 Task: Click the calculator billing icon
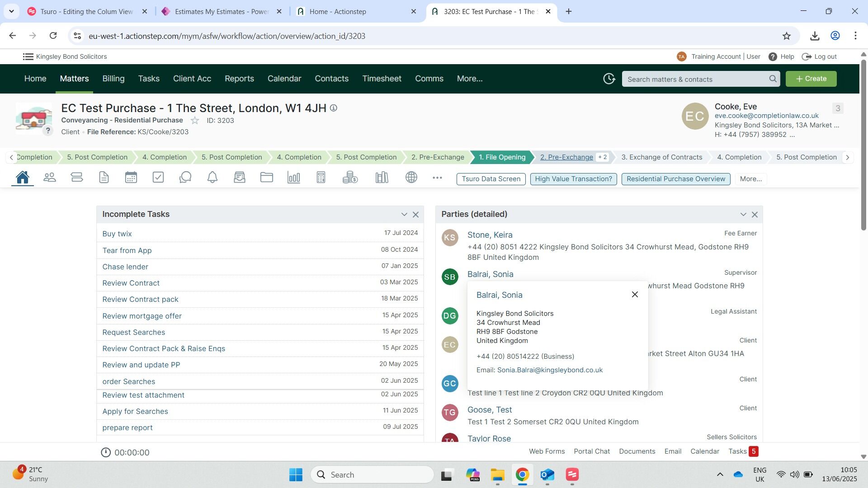click(321, 178)
